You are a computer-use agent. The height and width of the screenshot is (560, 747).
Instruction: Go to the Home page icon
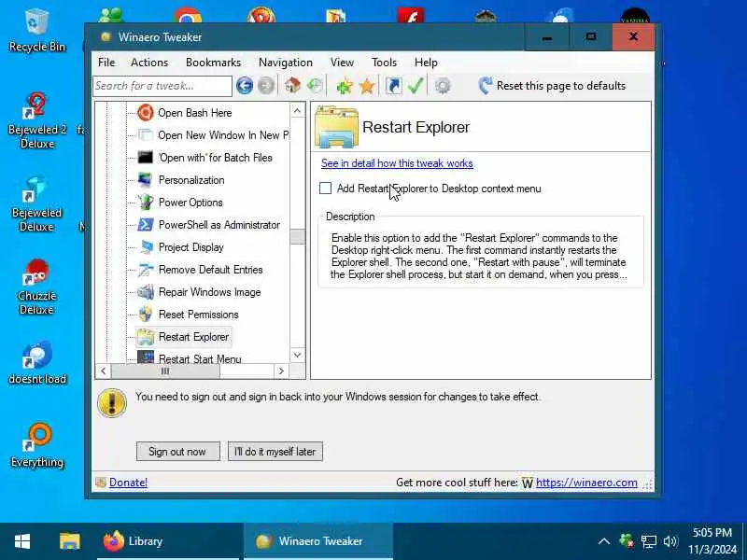(292, 86)
